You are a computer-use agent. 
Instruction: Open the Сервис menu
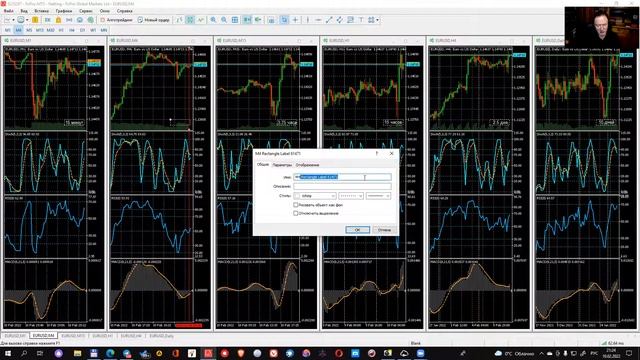86,11
